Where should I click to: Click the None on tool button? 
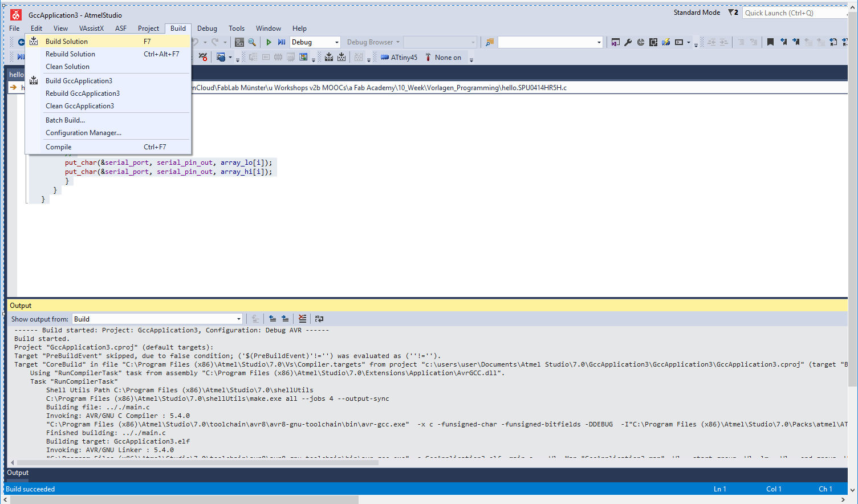pos(444,58)
